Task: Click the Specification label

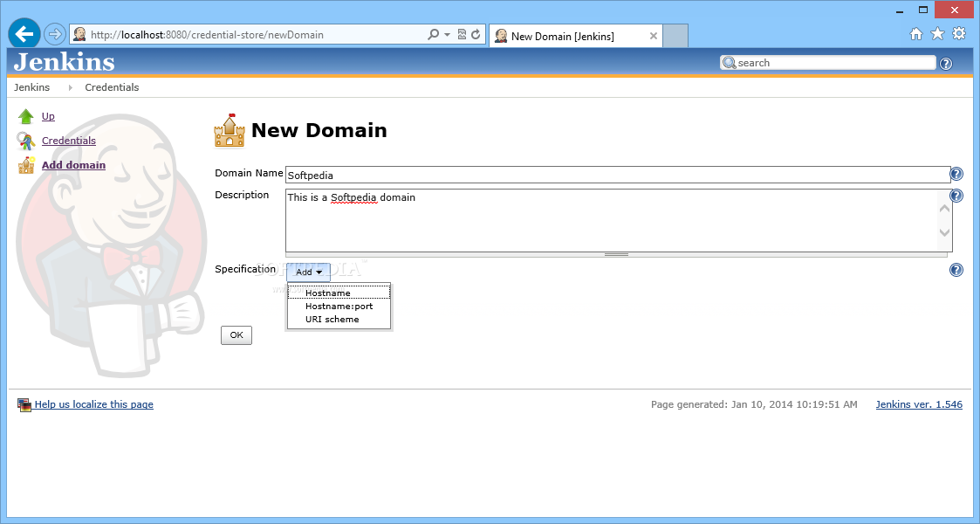Action: click(x=245, y=270)
